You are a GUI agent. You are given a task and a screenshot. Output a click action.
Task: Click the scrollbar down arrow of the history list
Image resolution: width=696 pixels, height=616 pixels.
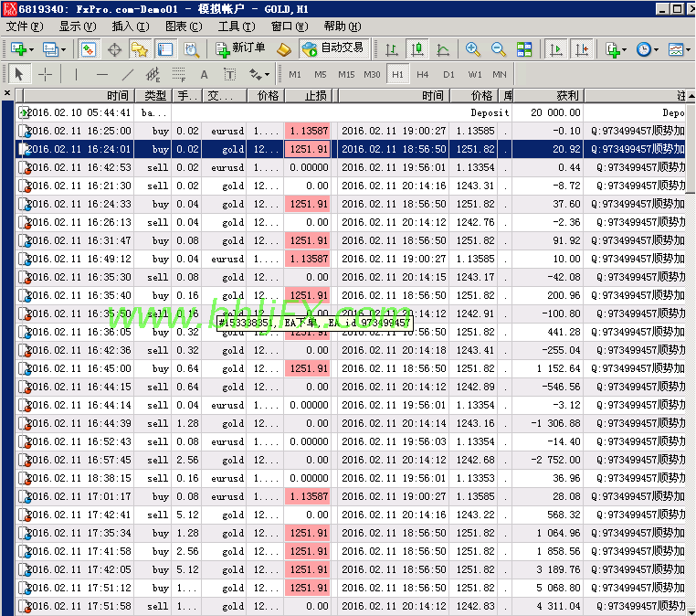point(691,612)
